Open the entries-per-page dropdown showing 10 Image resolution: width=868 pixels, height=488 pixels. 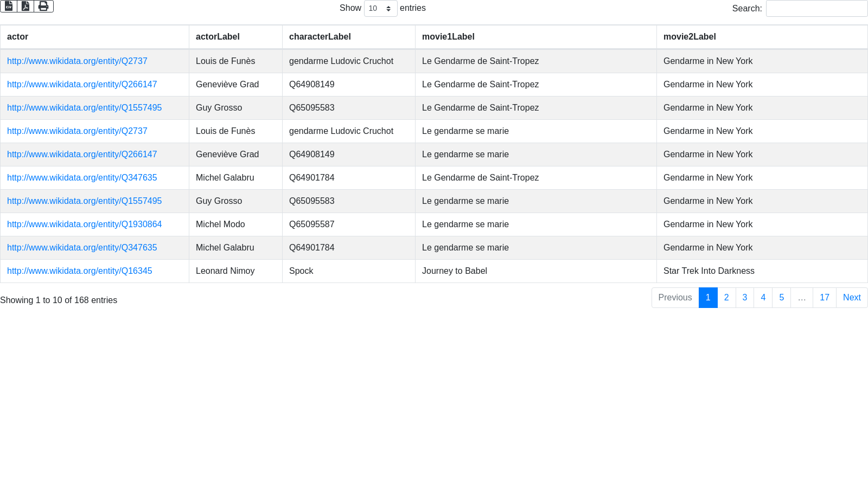tap(380, 8)
